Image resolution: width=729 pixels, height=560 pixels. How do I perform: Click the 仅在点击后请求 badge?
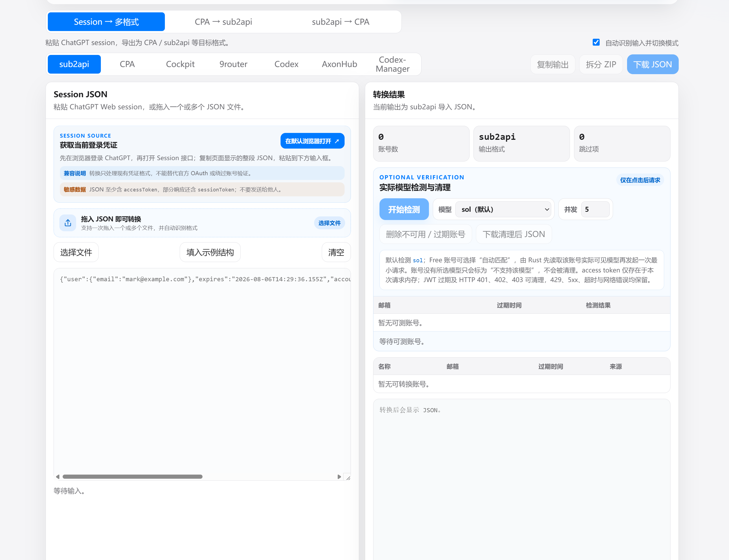[640, 180]
